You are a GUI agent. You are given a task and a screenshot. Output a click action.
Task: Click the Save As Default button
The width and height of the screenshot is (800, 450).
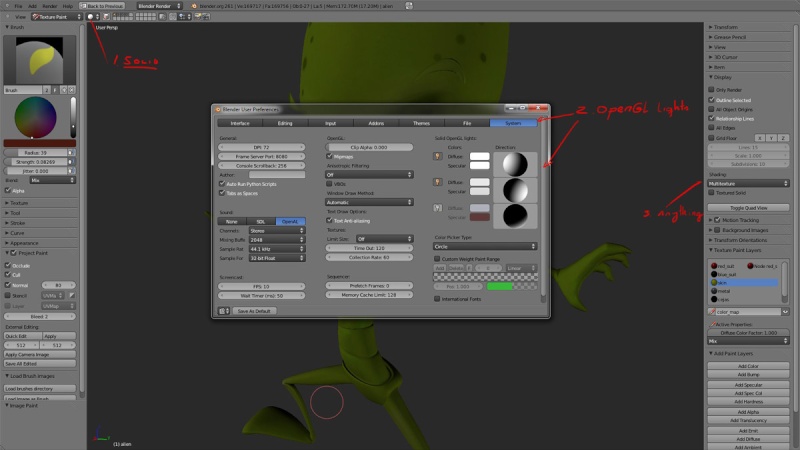[254, 311]
